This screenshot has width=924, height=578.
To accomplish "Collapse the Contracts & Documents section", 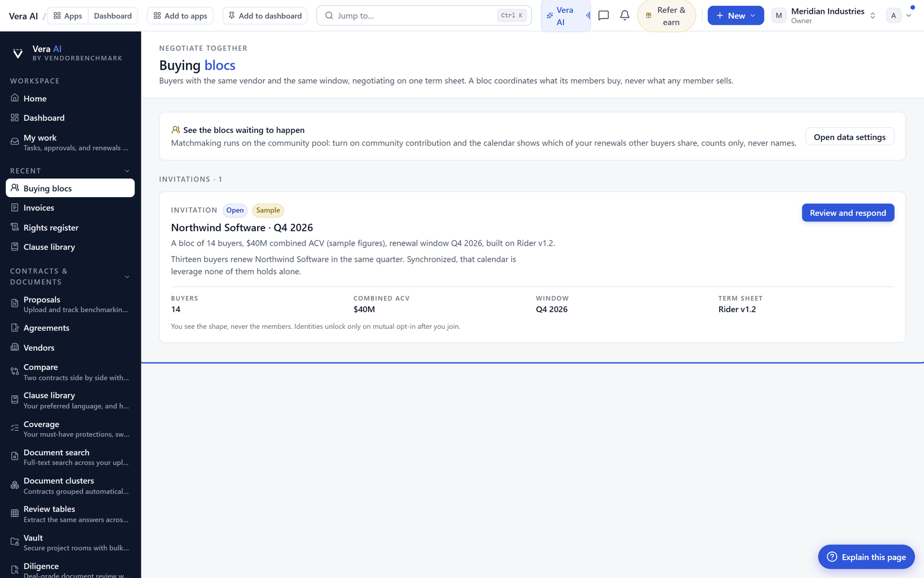I will click(x=127, y=277).
